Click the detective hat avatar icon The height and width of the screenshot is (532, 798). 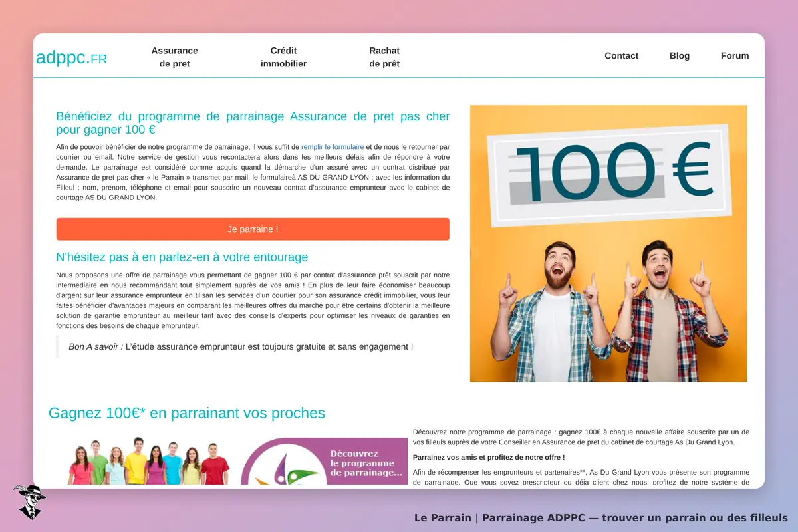29,502
